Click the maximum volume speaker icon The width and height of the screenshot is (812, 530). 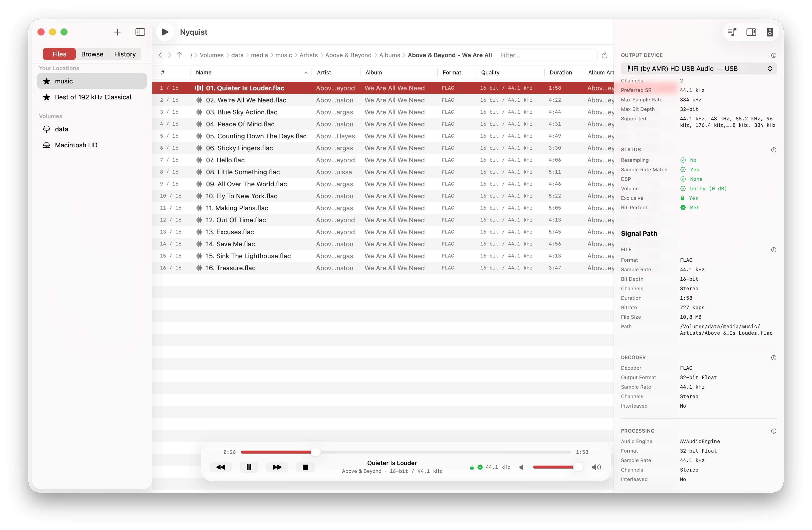pyautogui.click(x=596, y=467)
